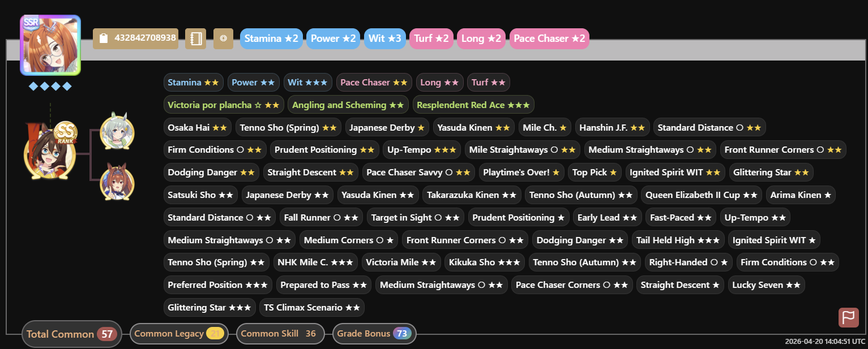The image size is (868, 349).
Task: Click the circular target icon button
Action: 223,38
